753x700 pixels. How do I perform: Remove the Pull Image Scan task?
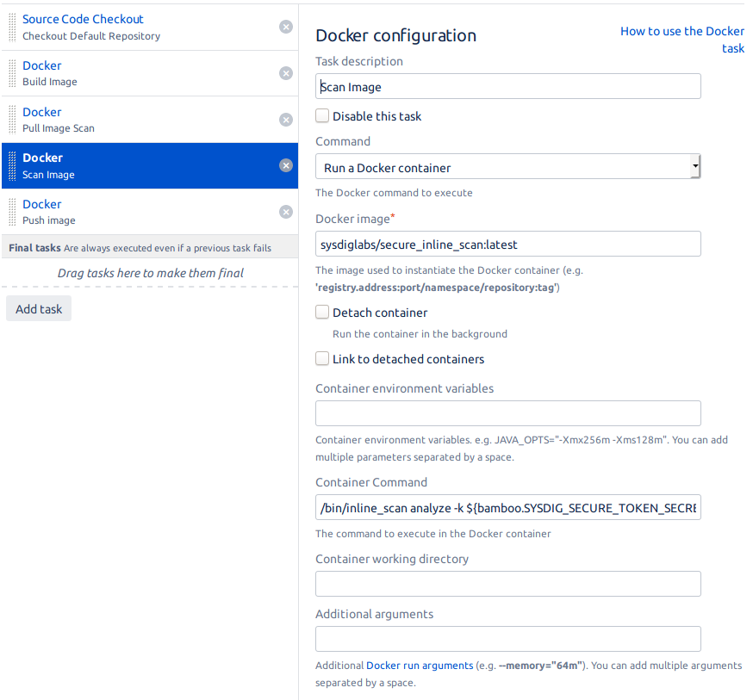(x=286, y=120)
